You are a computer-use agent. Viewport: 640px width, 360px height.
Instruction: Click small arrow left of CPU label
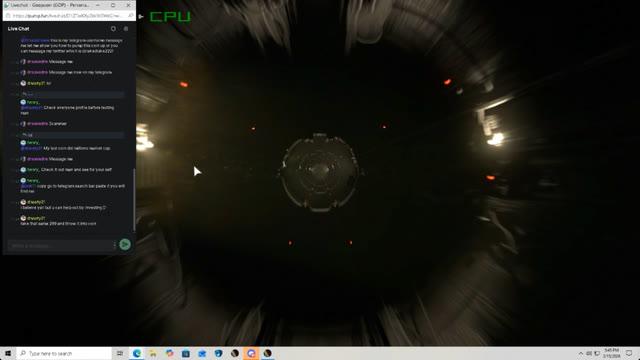[x=141, y=17]
